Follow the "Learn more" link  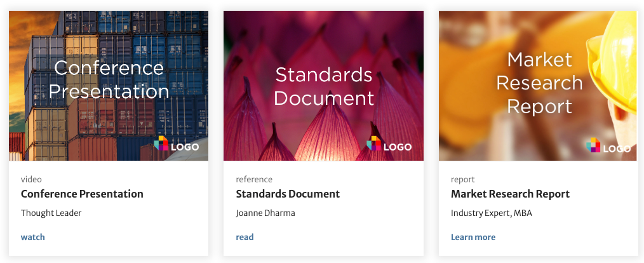click(473, 237)
